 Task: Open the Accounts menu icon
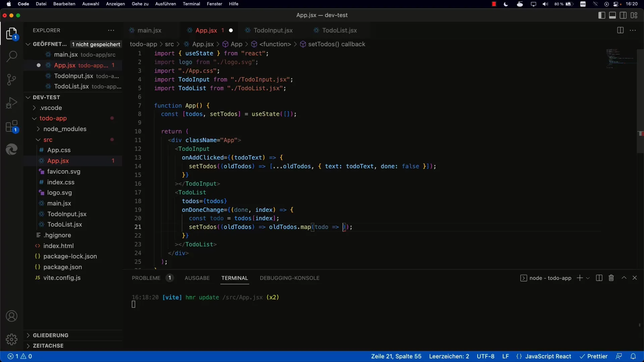coord(11,316)
